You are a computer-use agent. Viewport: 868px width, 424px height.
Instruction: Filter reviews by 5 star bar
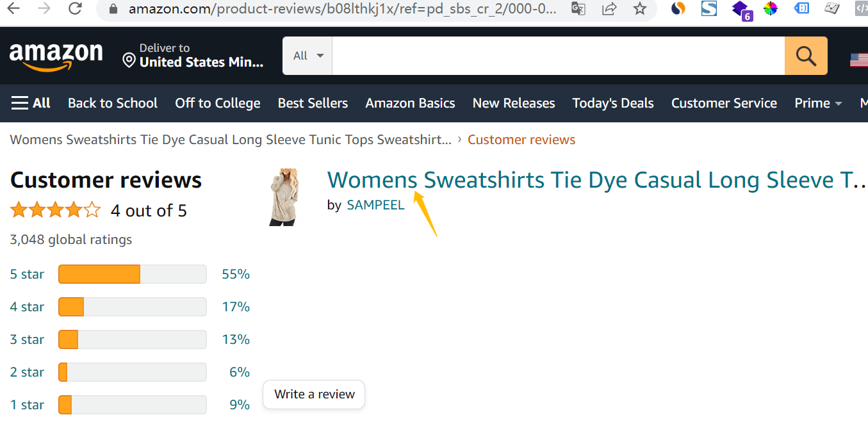pos(132,274)
